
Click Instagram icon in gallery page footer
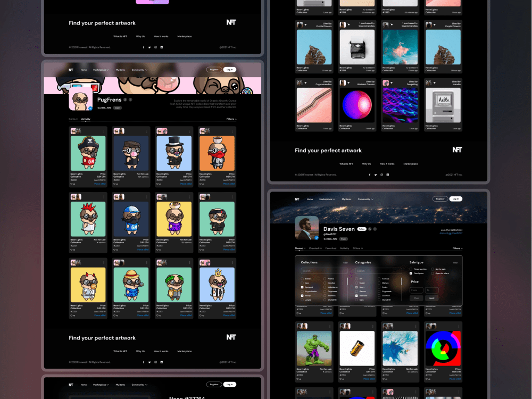point(381,174)
